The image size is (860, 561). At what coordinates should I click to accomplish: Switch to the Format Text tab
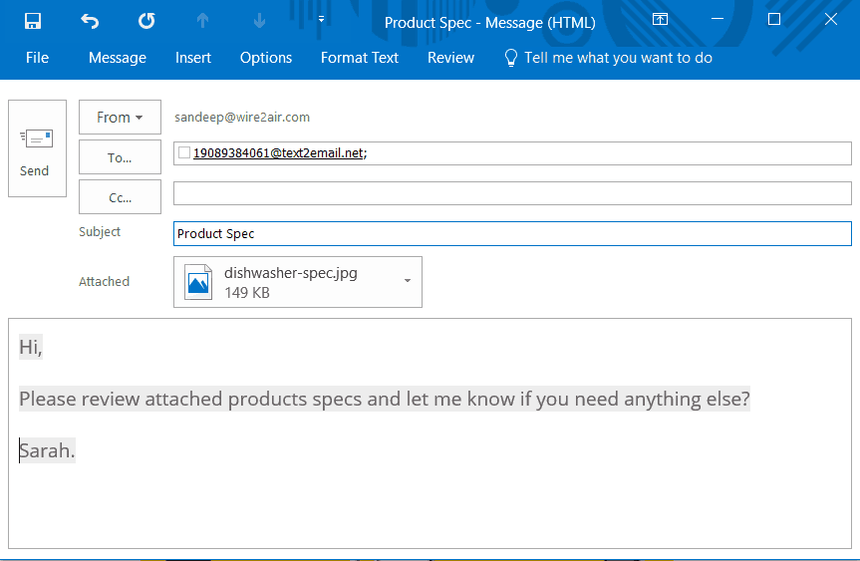click(x=359, y=58)
